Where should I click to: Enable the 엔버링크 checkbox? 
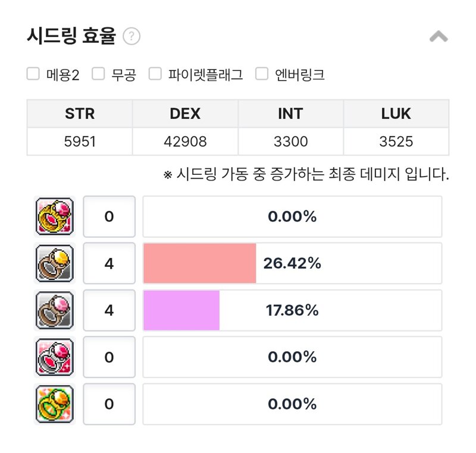click(262, 74)
